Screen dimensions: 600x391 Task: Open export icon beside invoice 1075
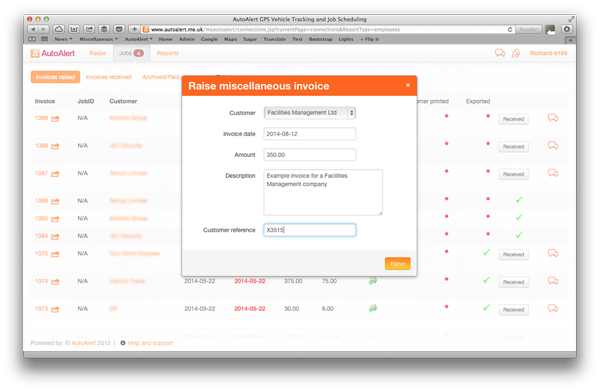[x=55, y=254]
